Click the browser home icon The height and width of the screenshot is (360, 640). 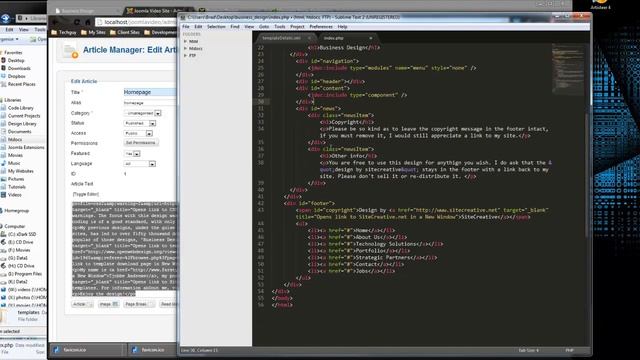(87, 22)
